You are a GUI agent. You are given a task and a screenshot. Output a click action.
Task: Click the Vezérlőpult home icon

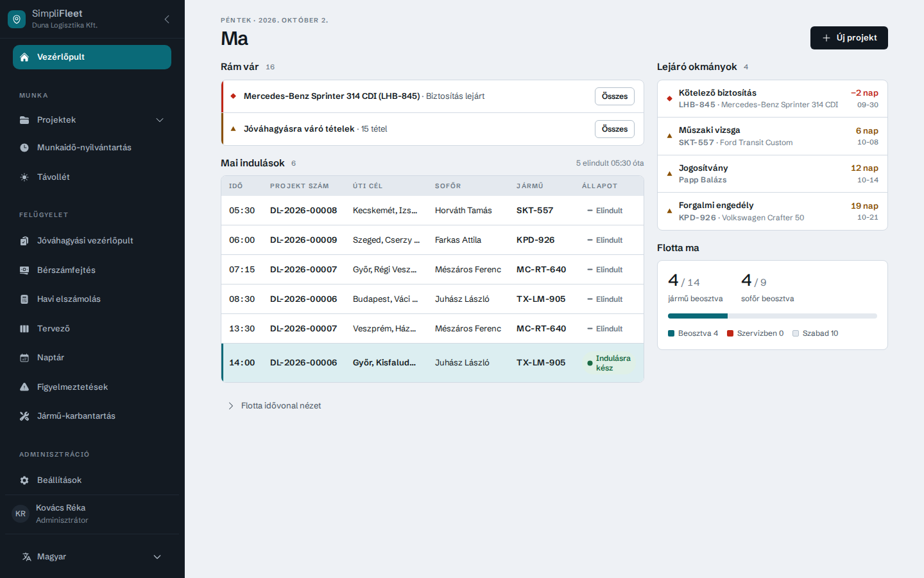(x=24, y=57)
